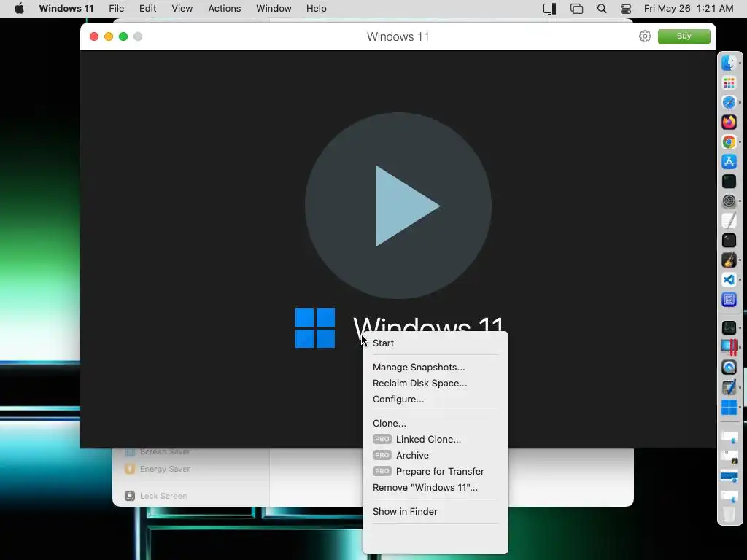The width and height of the screenshot is (747, 560).
Task: Open the File menu
Action: click(x=116, y=9)
